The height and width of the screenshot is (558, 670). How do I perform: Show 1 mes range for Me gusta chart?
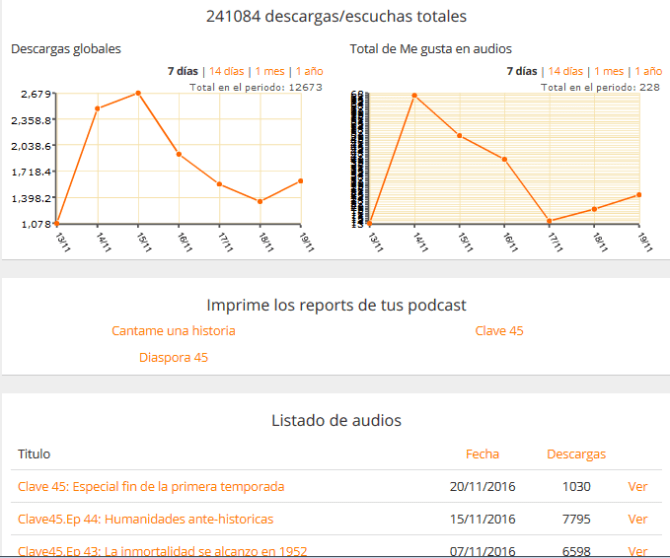(x=609, y=71)
